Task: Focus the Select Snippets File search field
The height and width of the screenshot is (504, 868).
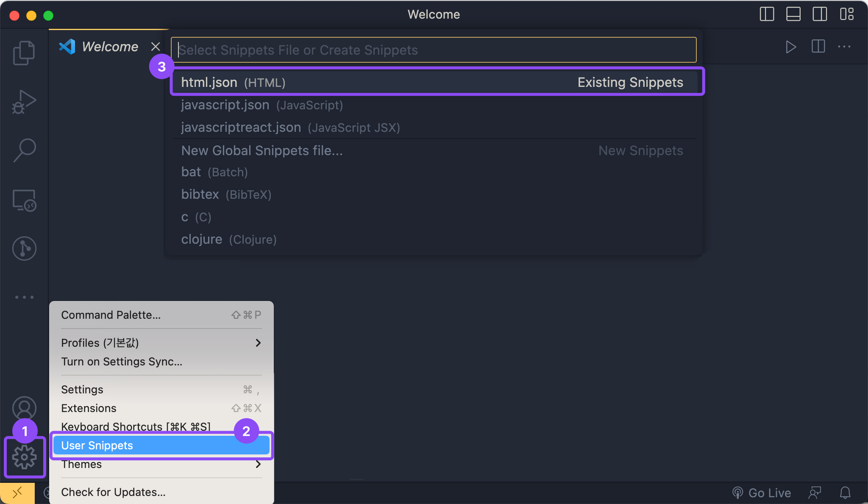Action: coord(434,50)
